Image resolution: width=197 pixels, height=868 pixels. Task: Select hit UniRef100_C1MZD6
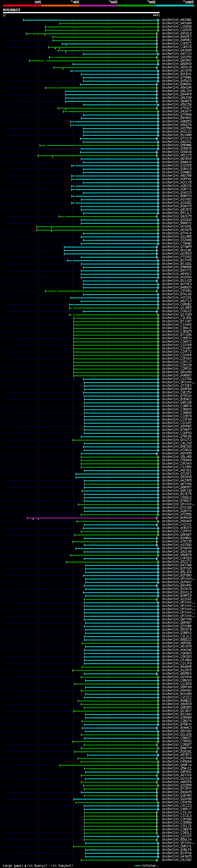point(176,26)
